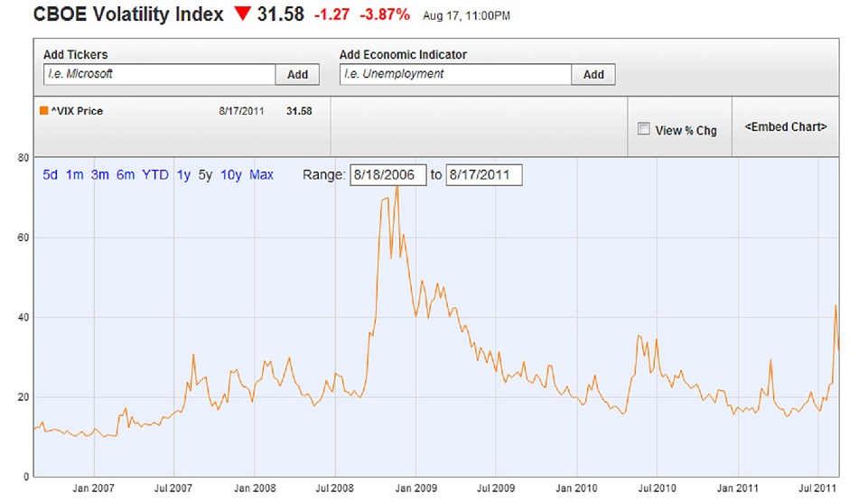
Task: Click the Jul 2008 x-axis label
Action: tap(334, 488)
